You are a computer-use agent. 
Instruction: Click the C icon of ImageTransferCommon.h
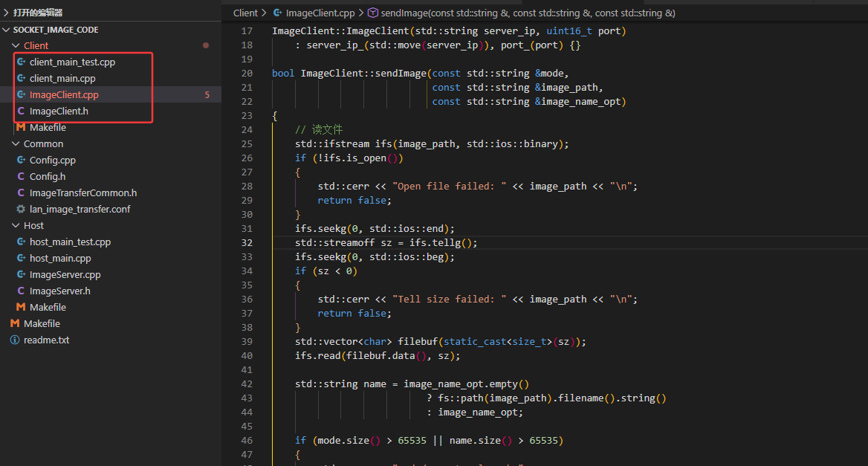pyautogui.click(x=21, y=192)
